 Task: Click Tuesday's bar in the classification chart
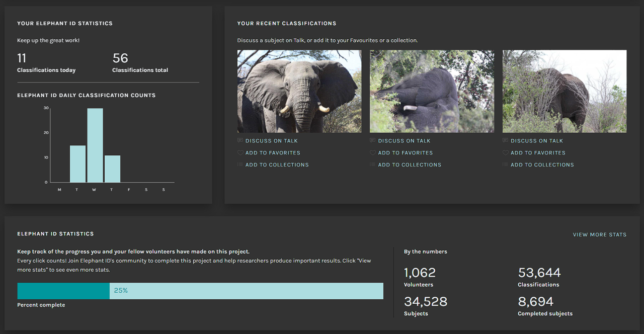point(77,164)
